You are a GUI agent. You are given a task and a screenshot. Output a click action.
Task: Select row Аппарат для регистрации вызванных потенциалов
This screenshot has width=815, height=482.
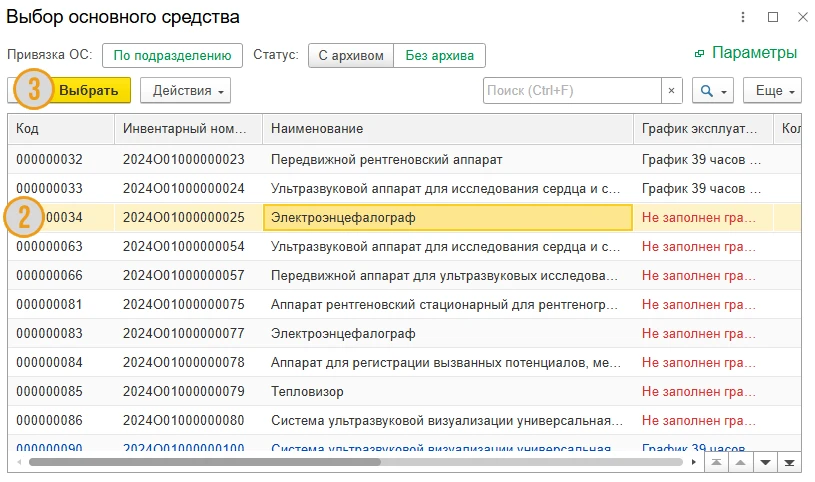(404, 362)
